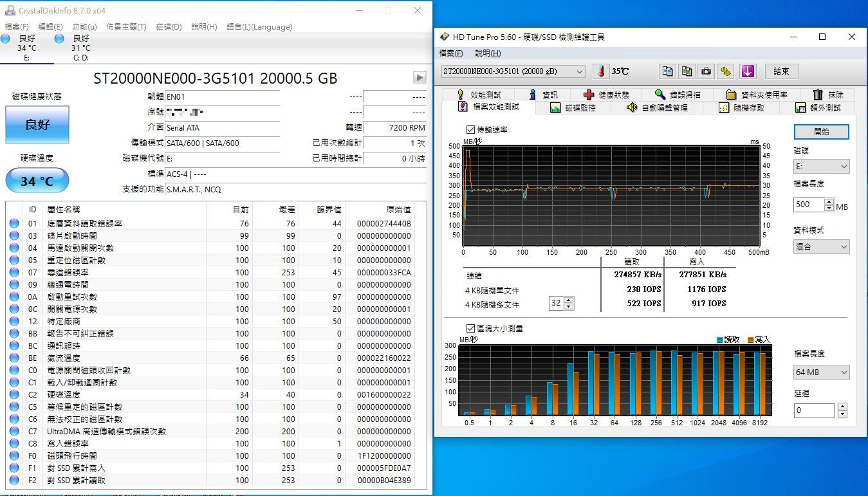Open 佈景主題(T) theme menu

pos(126,27)
